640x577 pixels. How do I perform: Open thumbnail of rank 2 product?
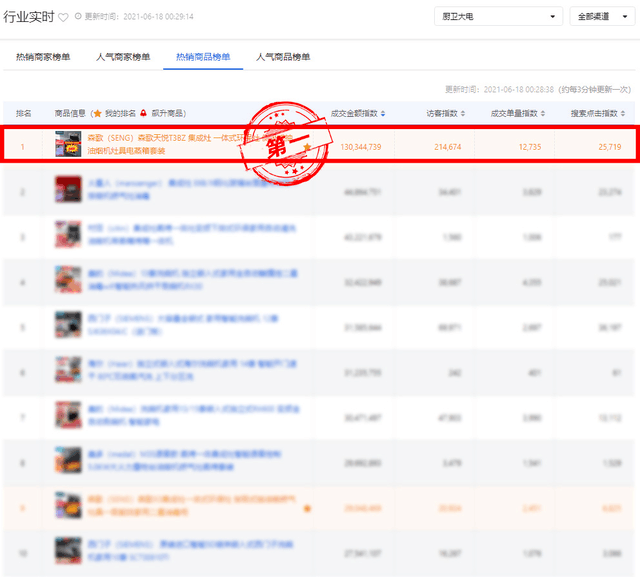click(x=68, y=189)
